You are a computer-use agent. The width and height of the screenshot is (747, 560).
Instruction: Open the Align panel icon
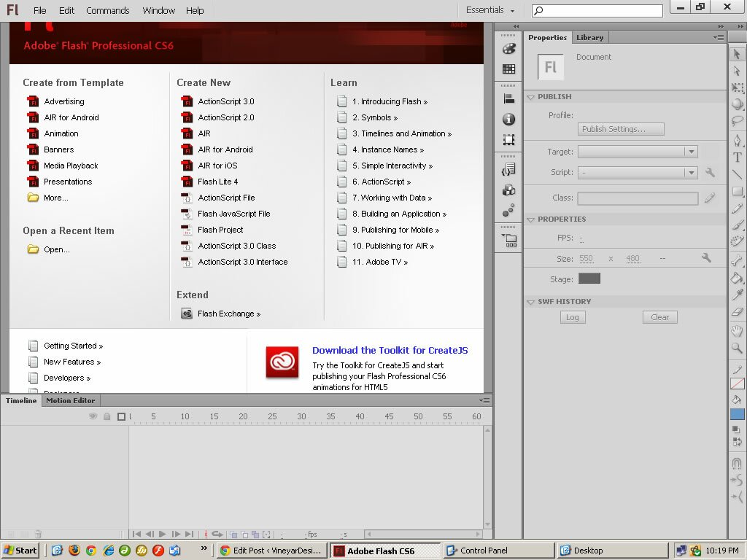pos(508,98)
